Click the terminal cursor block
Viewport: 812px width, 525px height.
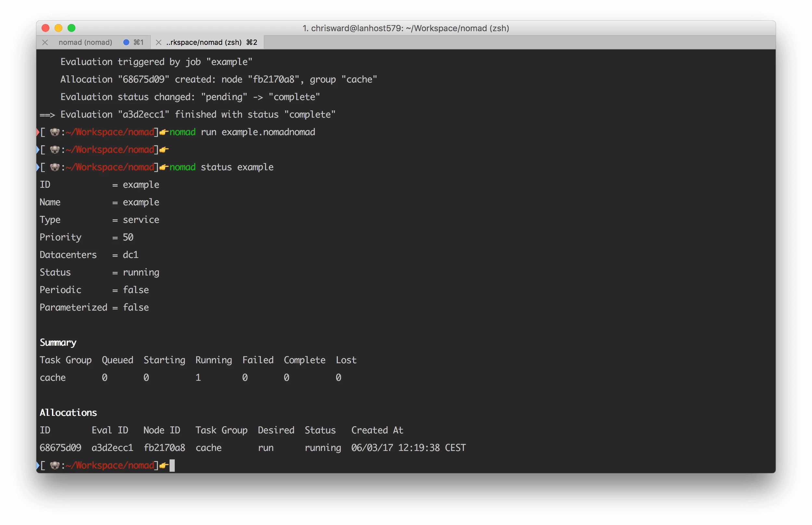pyautogui.click(x=172, y=465)
